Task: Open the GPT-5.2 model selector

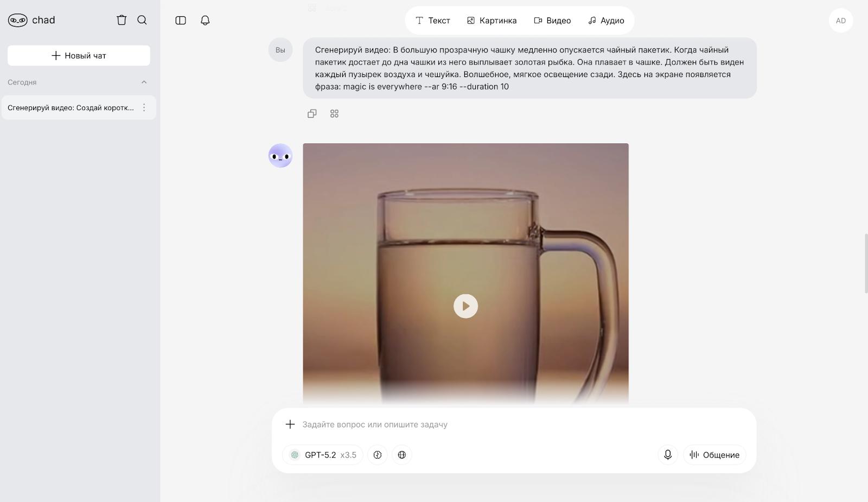Action: tap(323, 455)
